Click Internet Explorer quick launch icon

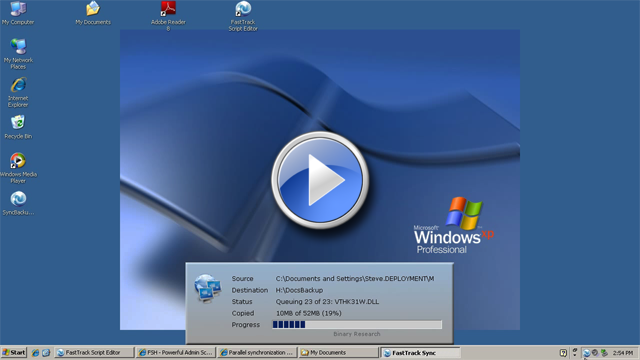[35, 353]
